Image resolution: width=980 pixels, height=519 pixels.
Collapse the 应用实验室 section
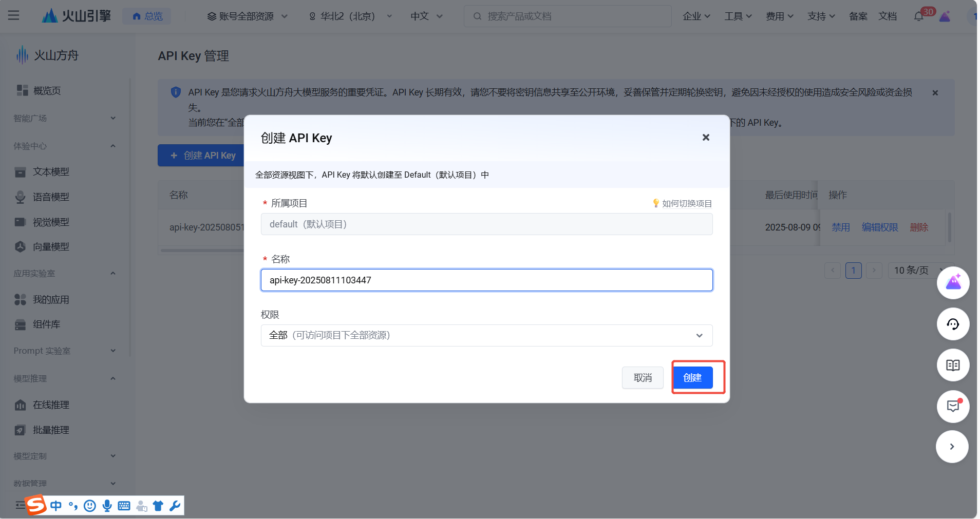click(65, 273)
